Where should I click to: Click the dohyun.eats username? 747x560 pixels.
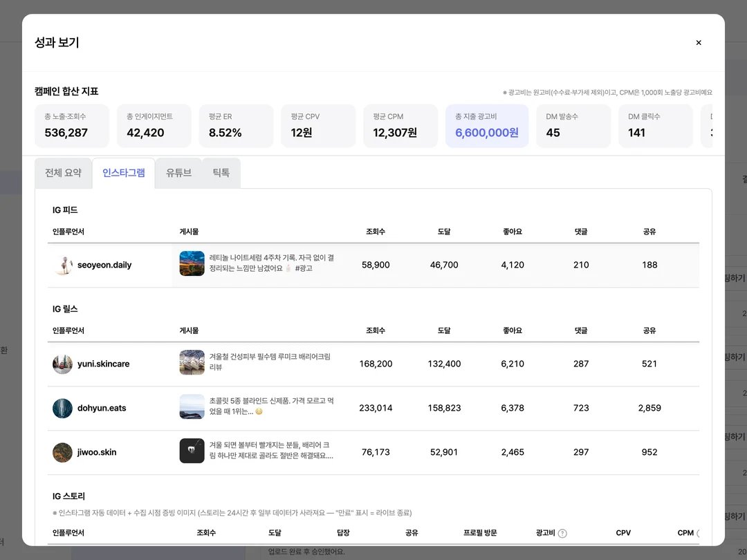[102, 409]
